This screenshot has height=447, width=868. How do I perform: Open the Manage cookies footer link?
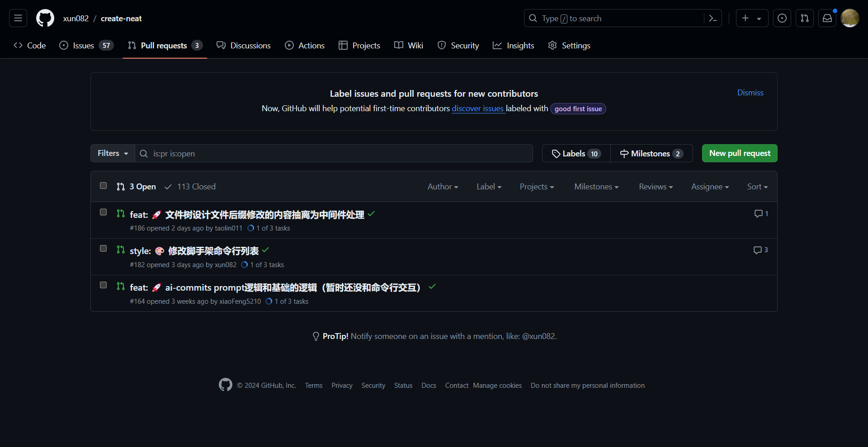coord(497,386)
